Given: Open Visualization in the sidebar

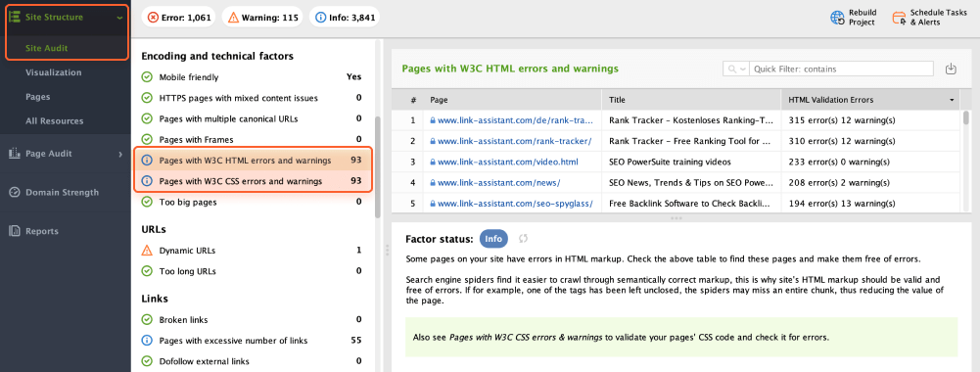Looking at the screenshot, I should pyautogui.click(x=54, y=72).
